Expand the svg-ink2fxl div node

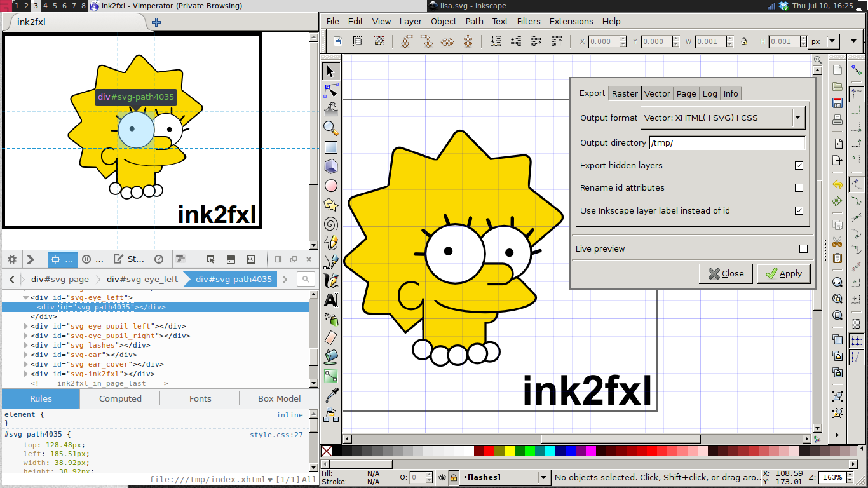(25, 374)
